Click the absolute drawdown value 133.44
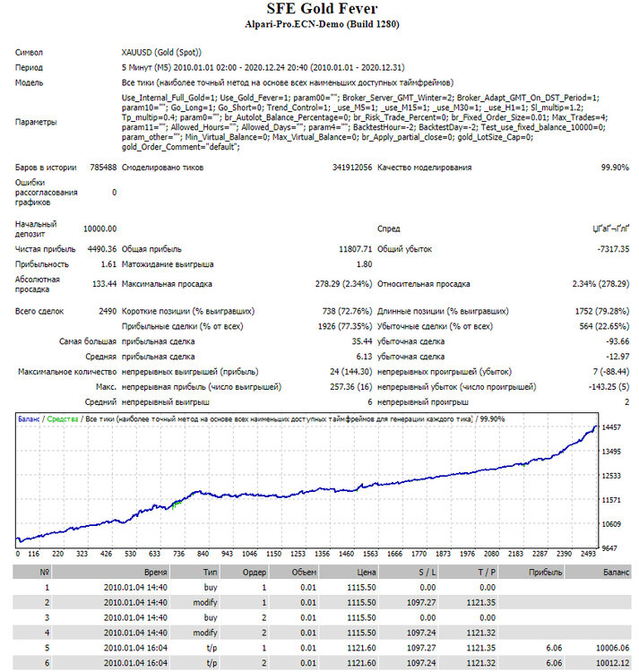This screenshot has height=672, width=639. click(105, 284)
